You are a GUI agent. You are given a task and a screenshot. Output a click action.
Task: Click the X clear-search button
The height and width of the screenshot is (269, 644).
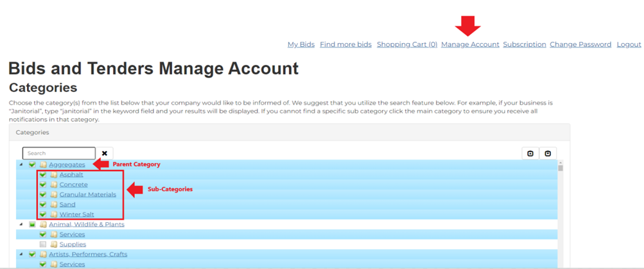pos(105,153)
